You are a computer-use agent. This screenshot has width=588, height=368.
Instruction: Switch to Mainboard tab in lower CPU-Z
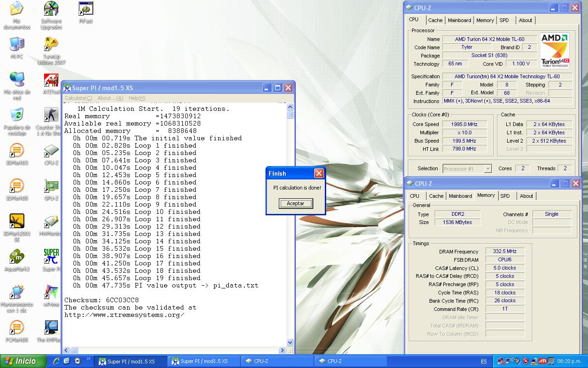(x=460, y=196)
